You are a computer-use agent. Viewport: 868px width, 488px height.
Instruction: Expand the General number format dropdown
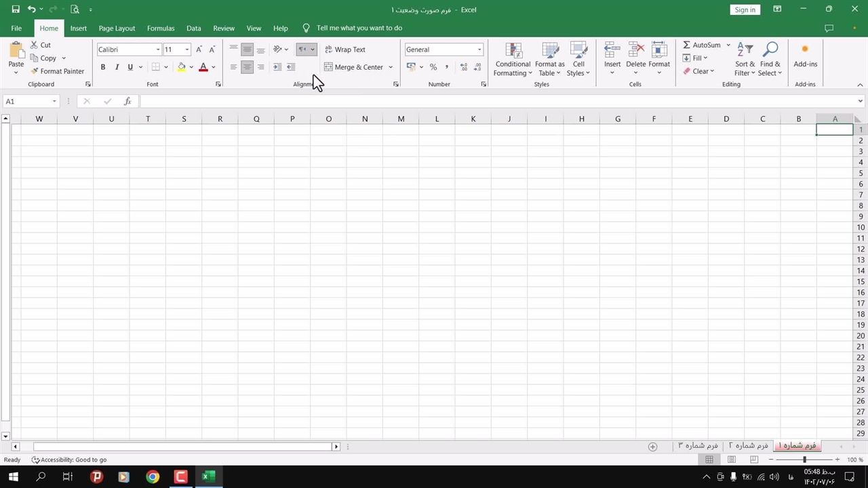click(479, 49)
